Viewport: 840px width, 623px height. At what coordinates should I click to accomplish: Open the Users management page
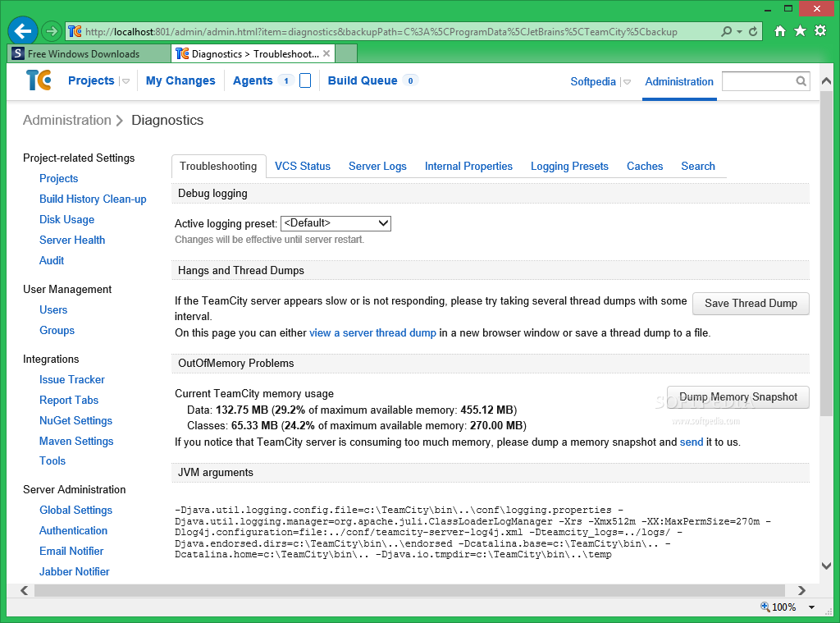[x=53, y=310]
